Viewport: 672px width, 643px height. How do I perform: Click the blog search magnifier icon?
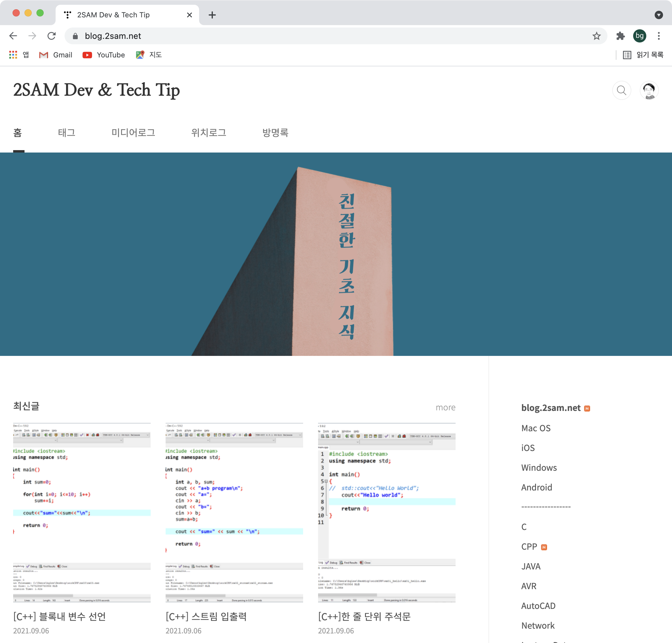point(621,91)
